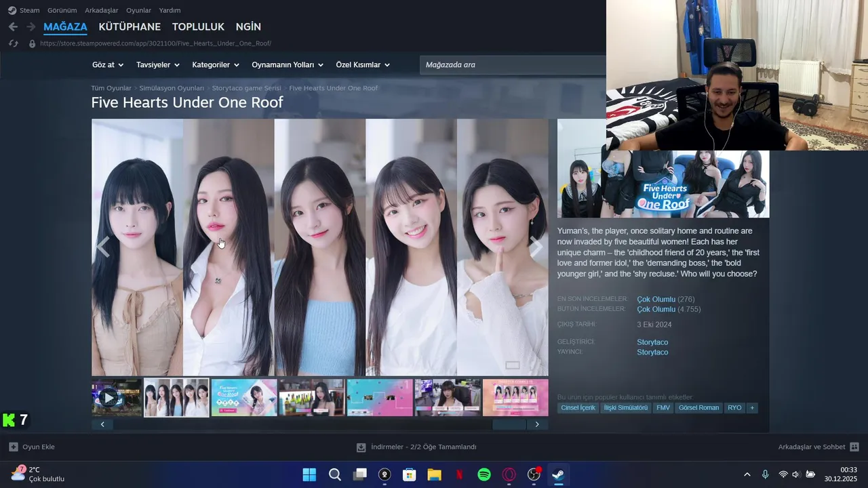This screenshot has height=488, width=868.
Task: Open the Yardım menu
Action: 170,10
